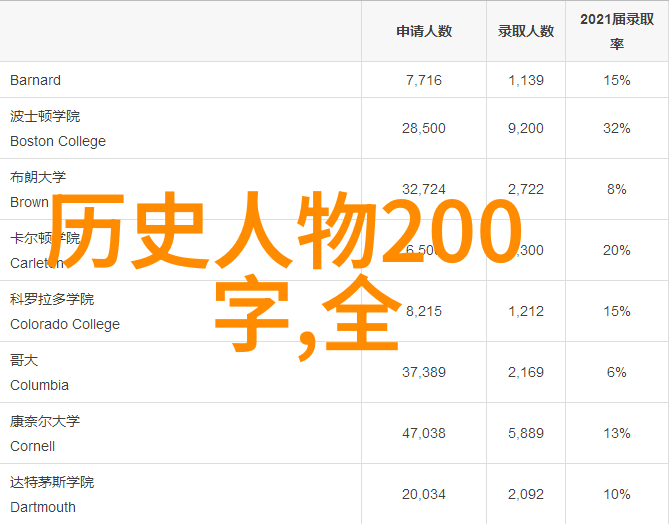The image size is (670, 524).
Task: Click Barnard's admitted count 1,139
Action: [x=526, y=80]
